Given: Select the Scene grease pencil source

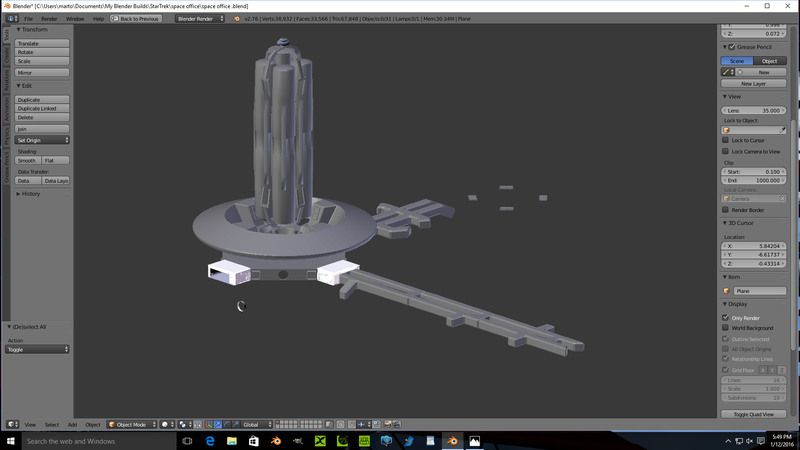Looking at the screenshot, I should click(737, 61).
